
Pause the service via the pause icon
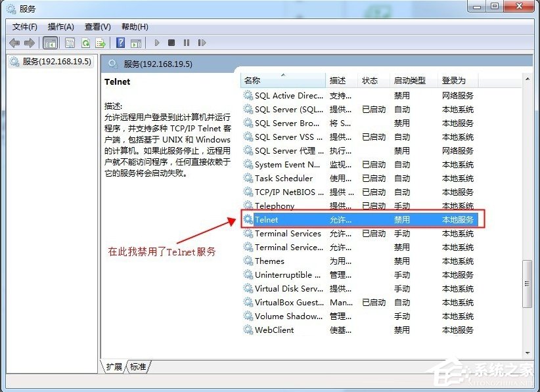pyautogui.click(x=187, y=43)
